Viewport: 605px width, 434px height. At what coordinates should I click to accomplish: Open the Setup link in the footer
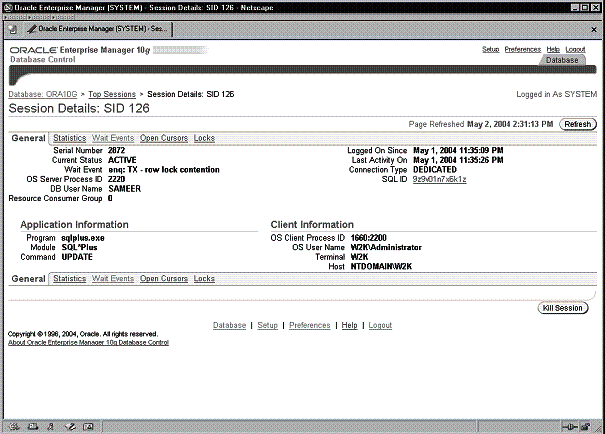[267, 325]
